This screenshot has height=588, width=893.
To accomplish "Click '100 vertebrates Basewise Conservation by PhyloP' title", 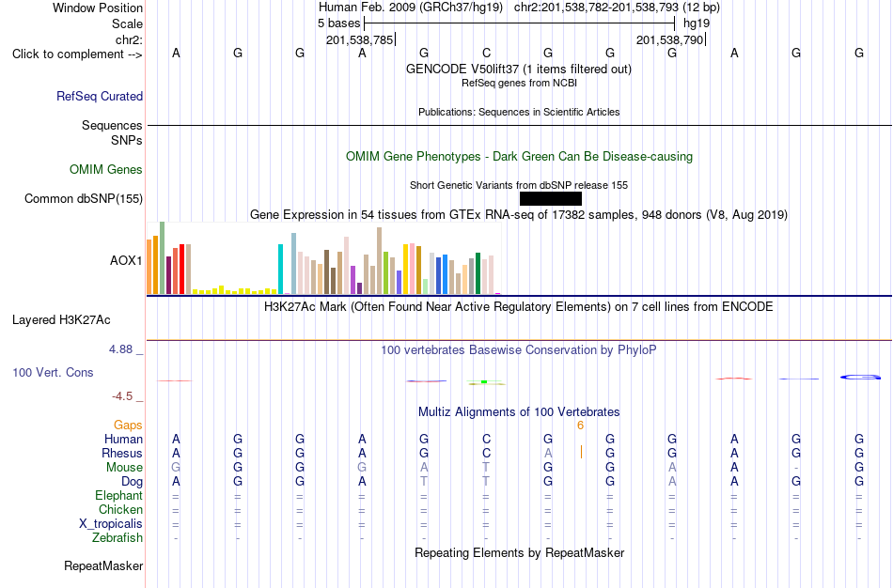I will pyautogui.click(x=519, y=350).
